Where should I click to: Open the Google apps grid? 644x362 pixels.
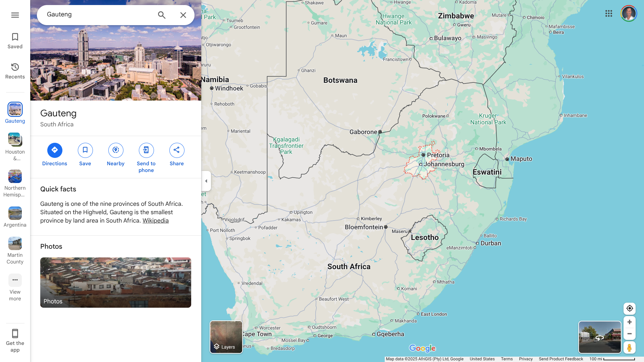609,13
